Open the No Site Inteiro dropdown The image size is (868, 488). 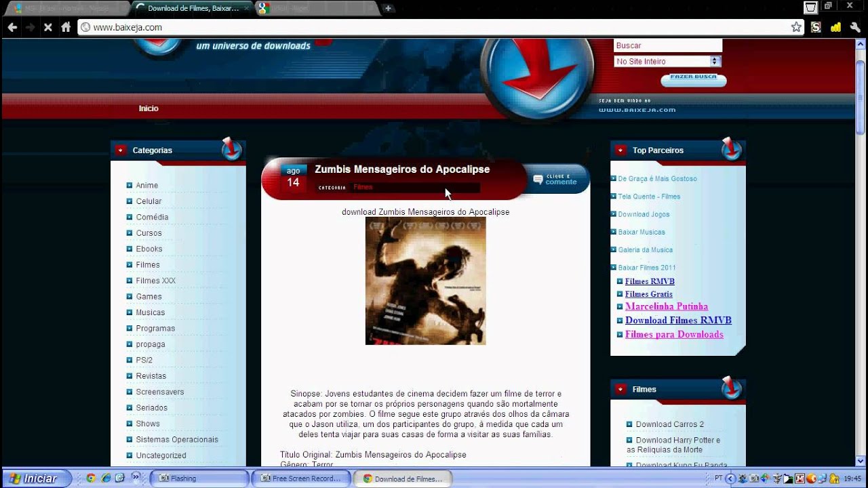pyautogui.click(x=667, y=61)
